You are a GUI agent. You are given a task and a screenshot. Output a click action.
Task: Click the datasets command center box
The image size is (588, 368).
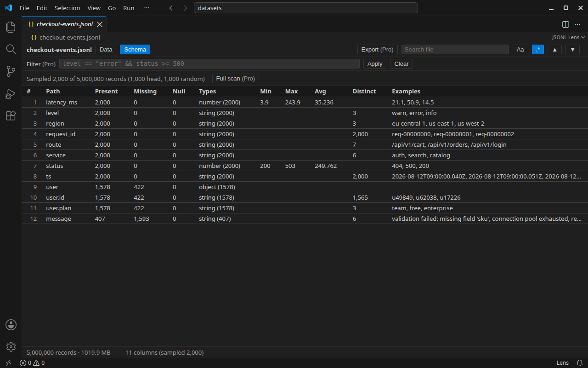point(306,8)
